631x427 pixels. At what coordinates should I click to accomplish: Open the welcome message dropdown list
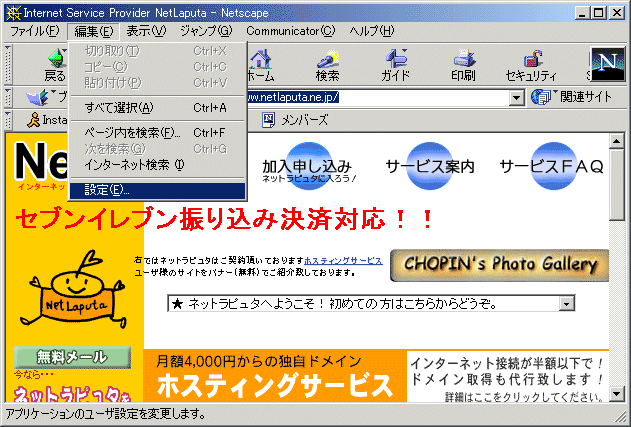[x=566, y=304]
